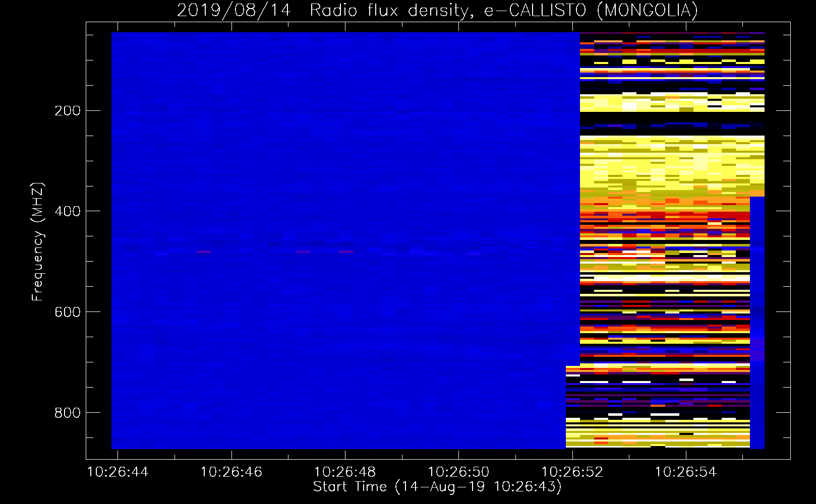Click the date '2019/08/14' in the title
The height and width of the screenshot is (504, 816).
[234, 10]
